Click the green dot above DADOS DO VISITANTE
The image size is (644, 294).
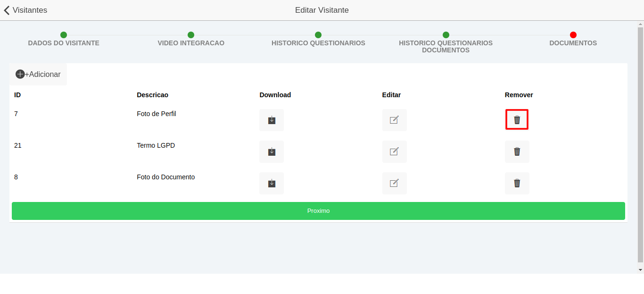[x=64, y=34]
